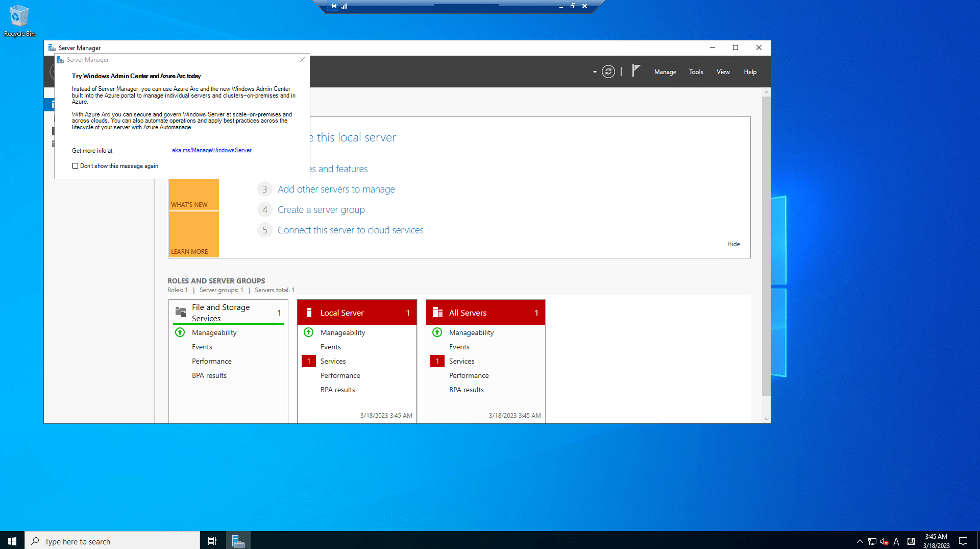Click File and Storage Services tile icon

pos(181,312)
